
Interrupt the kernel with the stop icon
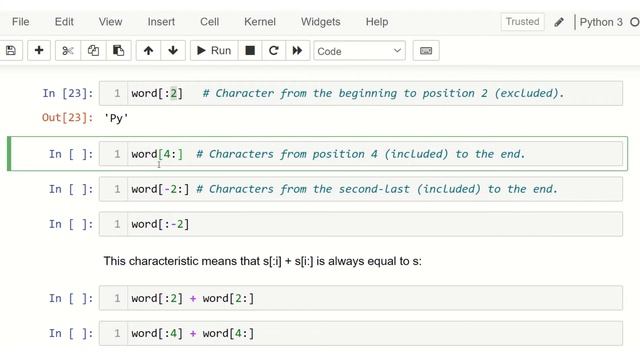click(x=250, y=51)
